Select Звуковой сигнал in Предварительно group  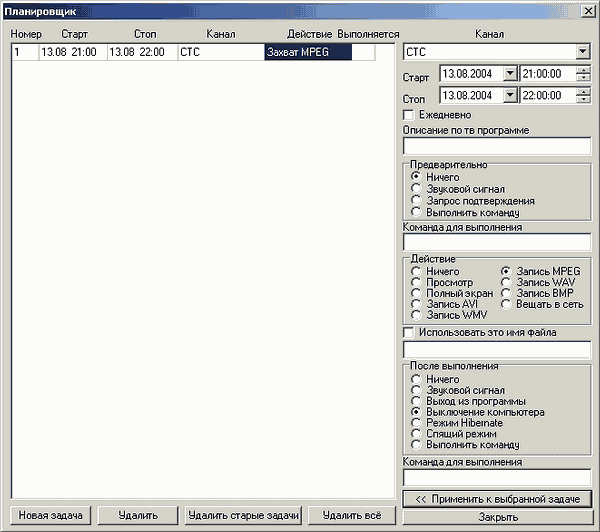416,188
